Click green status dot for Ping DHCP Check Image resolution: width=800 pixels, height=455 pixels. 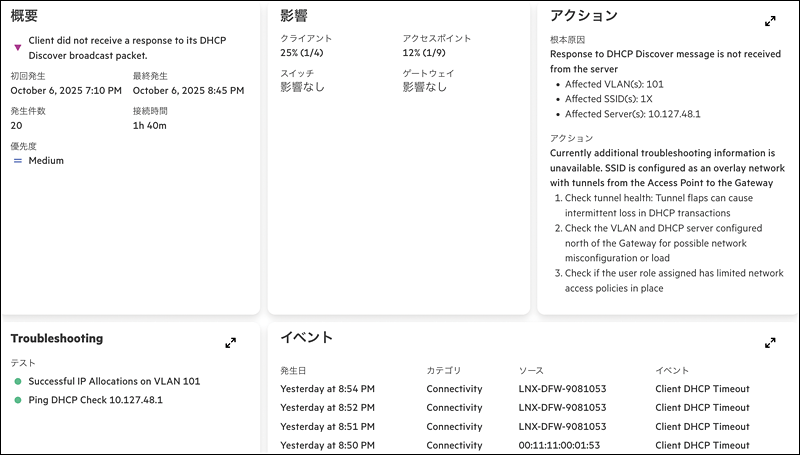17,400
